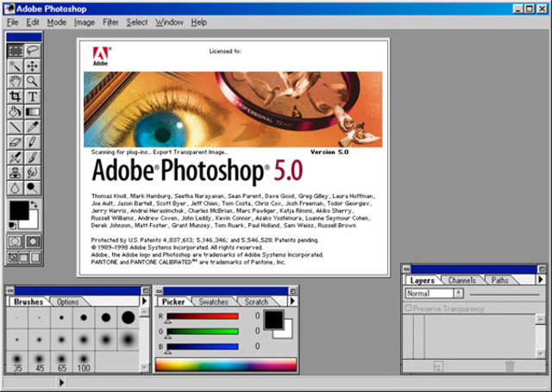552x392 pixels.
Task: Select the Smudge tool
Action: coord(33,172)
